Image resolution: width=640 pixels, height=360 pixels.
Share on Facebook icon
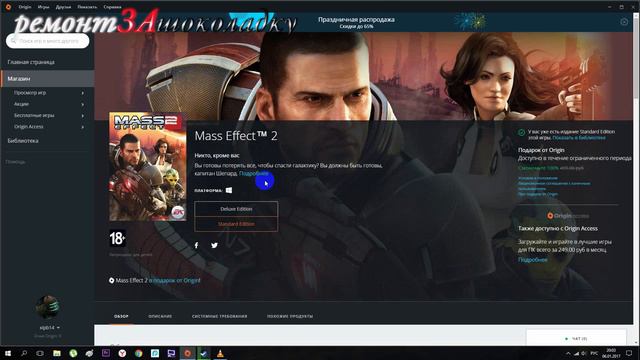click(x=196, y=245)
